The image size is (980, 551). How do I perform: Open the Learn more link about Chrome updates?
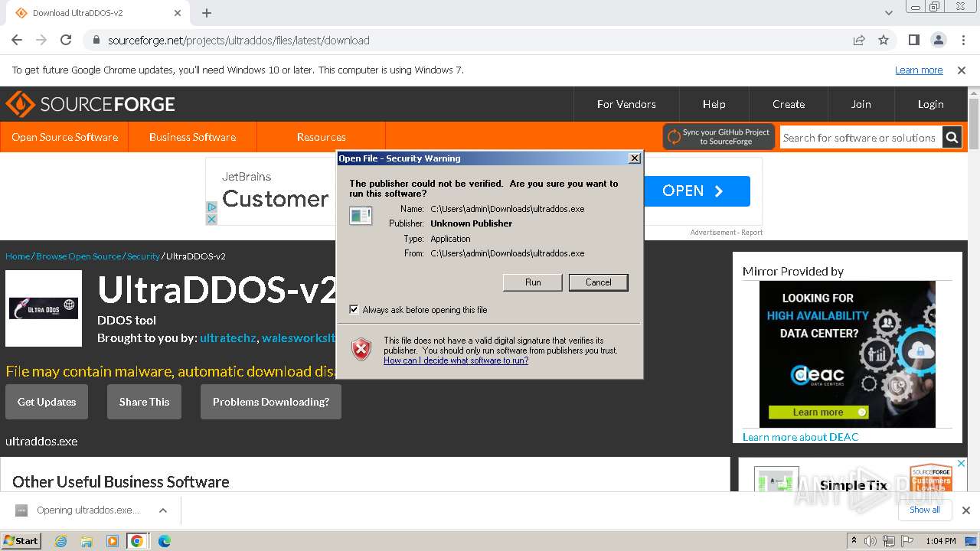pos(919,70)
